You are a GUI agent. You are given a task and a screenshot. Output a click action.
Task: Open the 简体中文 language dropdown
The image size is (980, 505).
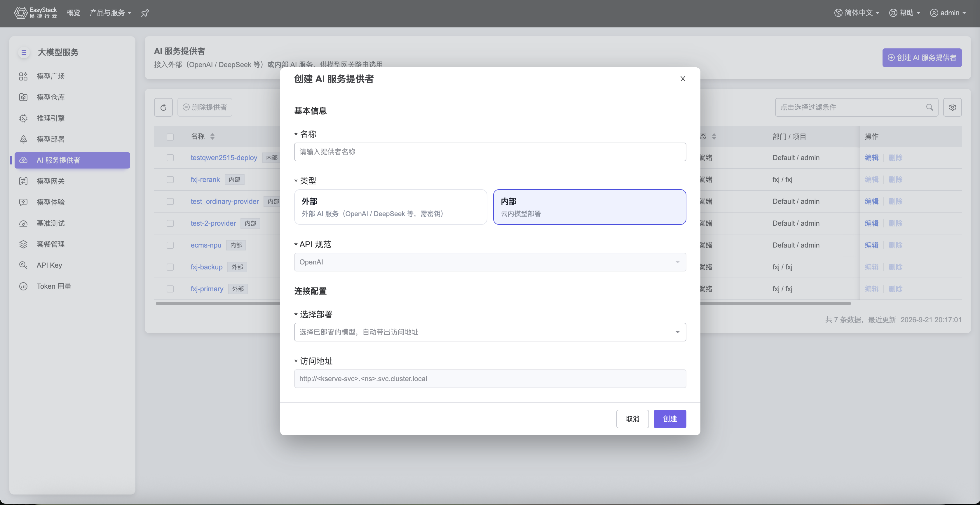tap(857, 13)
